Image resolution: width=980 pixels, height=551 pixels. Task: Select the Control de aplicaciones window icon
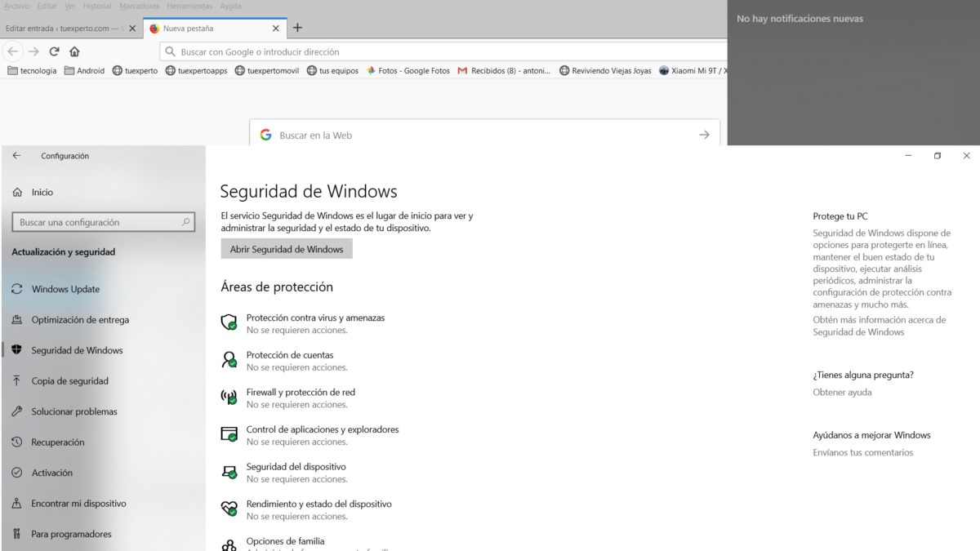[229, 433]
